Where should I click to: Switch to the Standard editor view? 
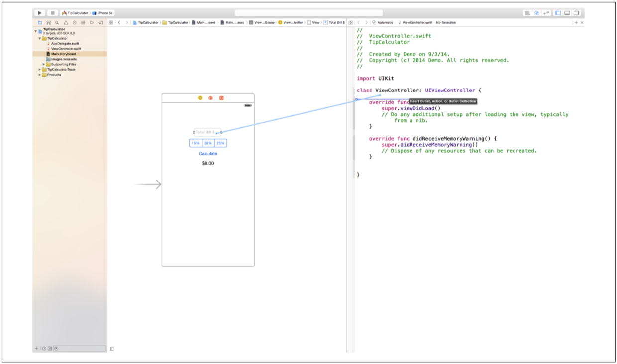point(527,13)
